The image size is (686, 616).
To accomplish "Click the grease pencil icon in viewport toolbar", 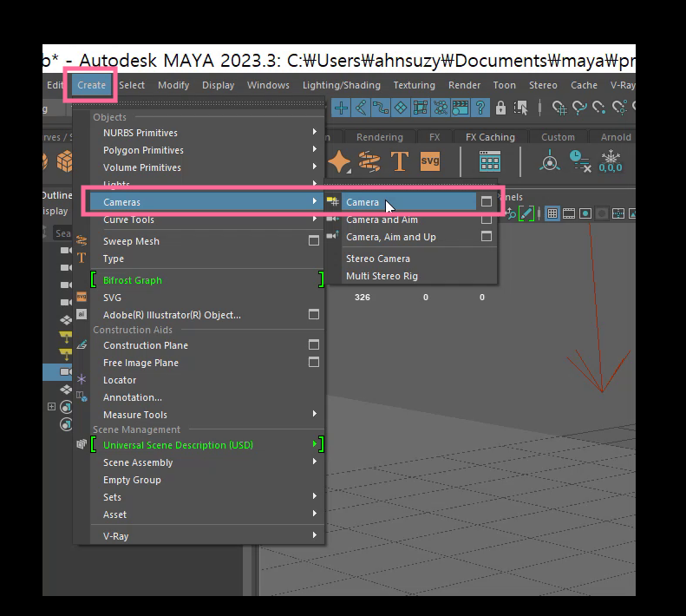I will point(526,213).
